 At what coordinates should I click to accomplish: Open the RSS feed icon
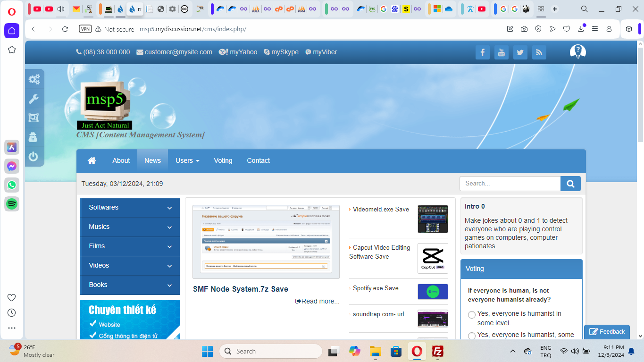pyautogui.click(x=539, y=52)
